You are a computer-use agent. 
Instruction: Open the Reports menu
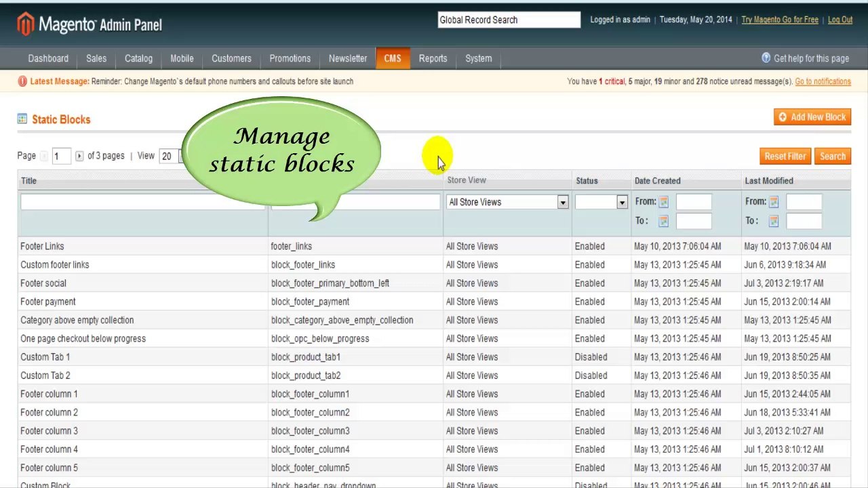[x=433, y=58]
